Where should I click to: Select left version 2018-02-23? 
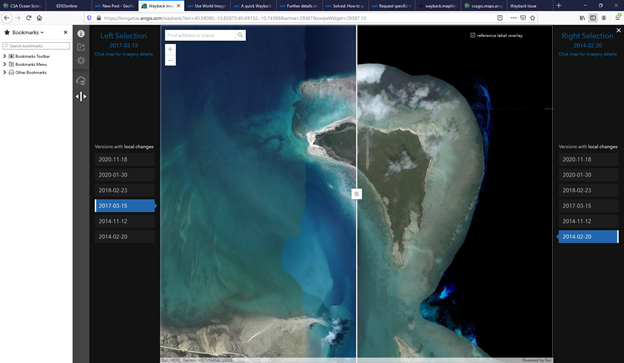125,190
